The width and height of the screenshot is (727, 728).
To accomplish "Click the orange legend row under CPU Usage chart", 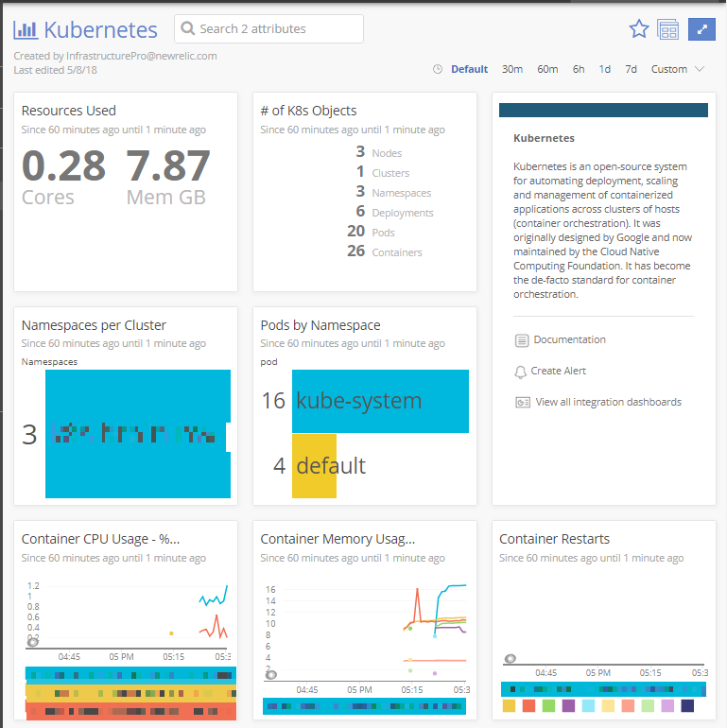I will pos(130,711).
